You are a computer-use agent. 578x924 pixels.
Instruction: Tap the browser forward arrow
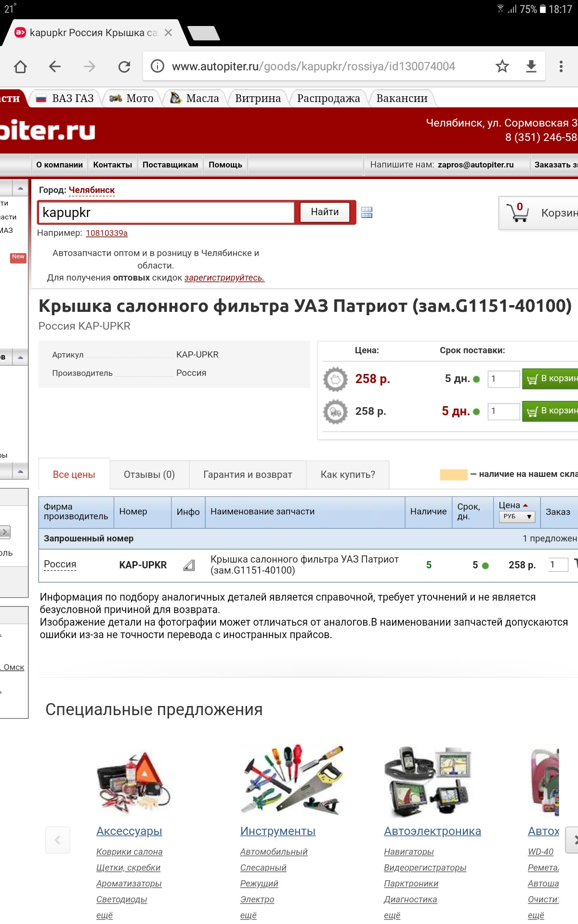click(90, 66)
